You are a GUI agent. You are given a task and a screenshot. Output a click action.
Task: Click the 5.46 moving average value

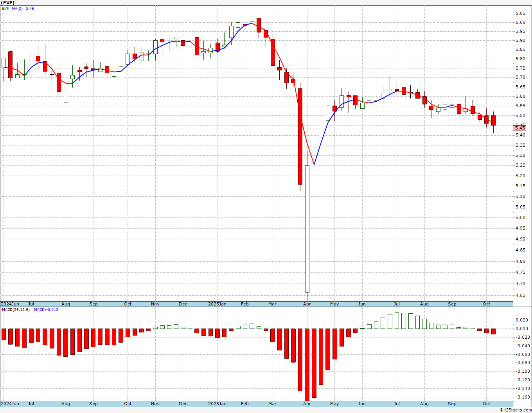click(x=30, y=8)
